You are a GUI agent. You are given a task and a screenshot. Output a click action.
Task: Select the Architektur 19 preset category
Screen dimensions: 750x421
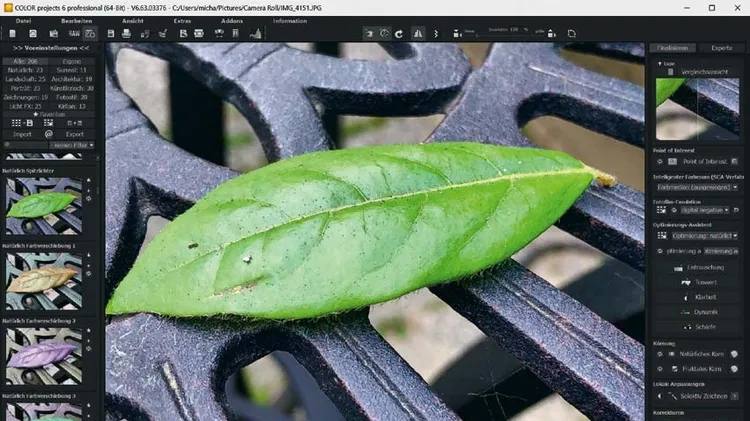(x=72, y=79)
